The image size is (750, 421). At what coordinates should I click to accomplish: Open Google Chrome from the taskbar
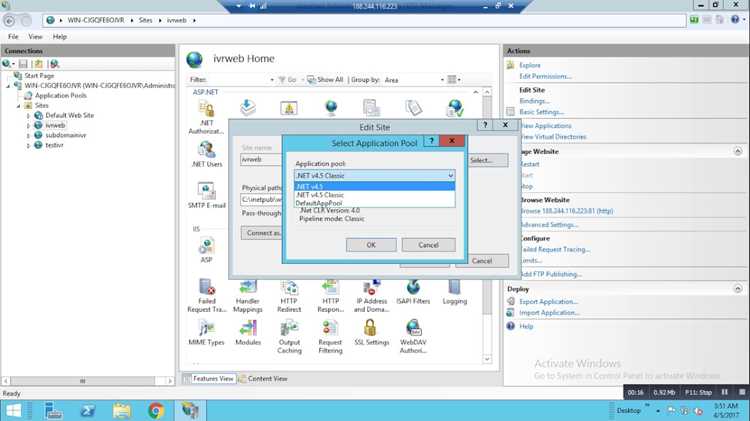point(156,410)
